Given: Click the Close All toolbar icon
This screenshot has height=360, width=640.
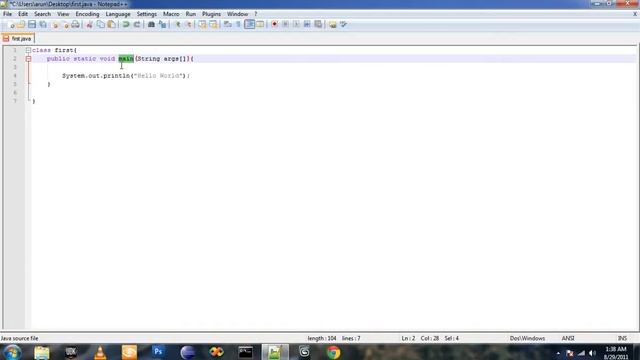Looking at the screenshot, I should coord(65,24).
